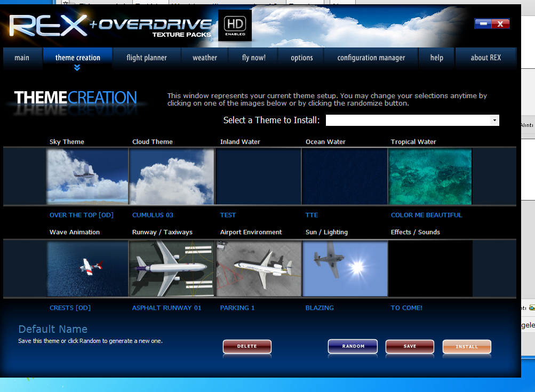Select the Ocean Water texture thumbnail
535x392 pixels.
click(345, 177)
